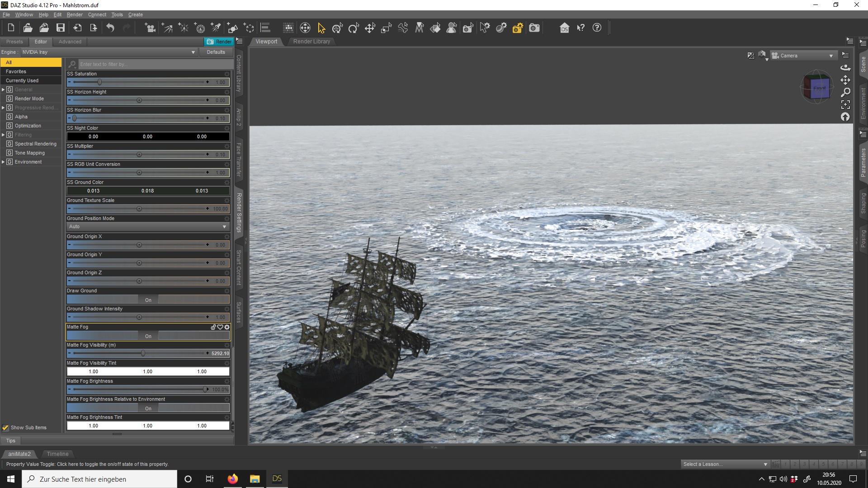
Task: Toggle the Draw Ground switch
Action: point(148,300)
